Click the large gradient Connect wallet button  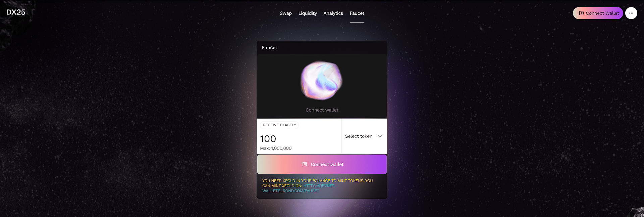(x=322, y=164)
